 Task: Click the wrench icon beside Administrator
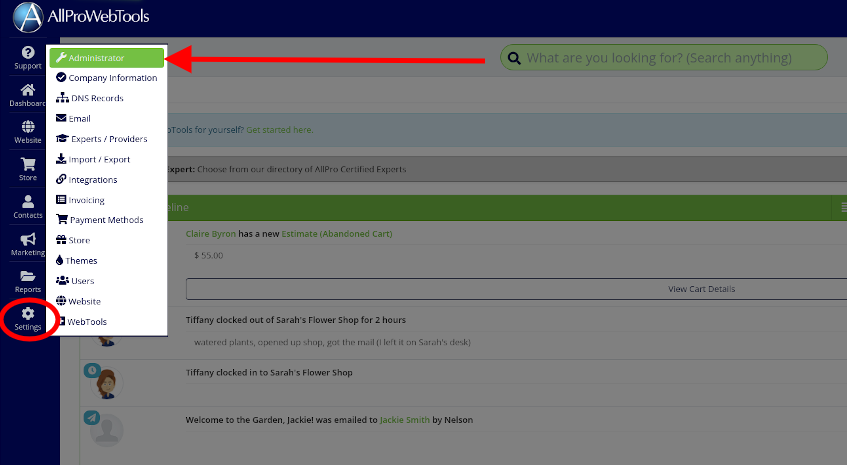61,57
